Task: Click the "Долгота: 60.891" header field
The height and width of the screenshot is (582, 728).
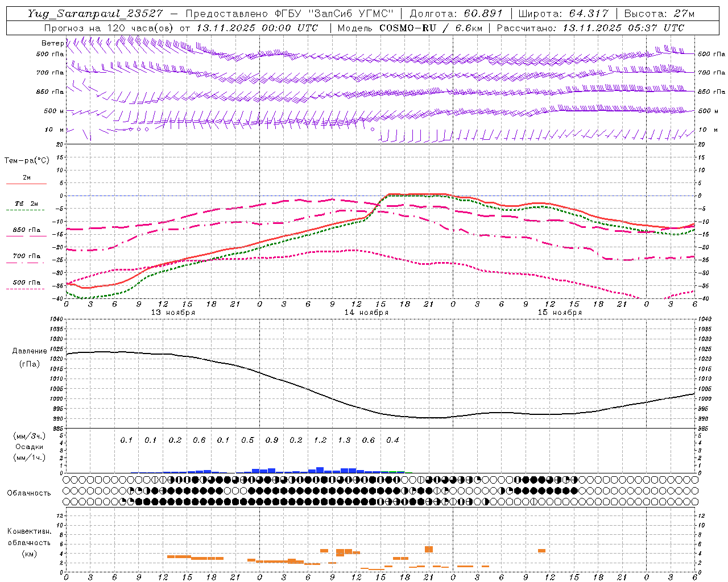Action: point(456,14)
